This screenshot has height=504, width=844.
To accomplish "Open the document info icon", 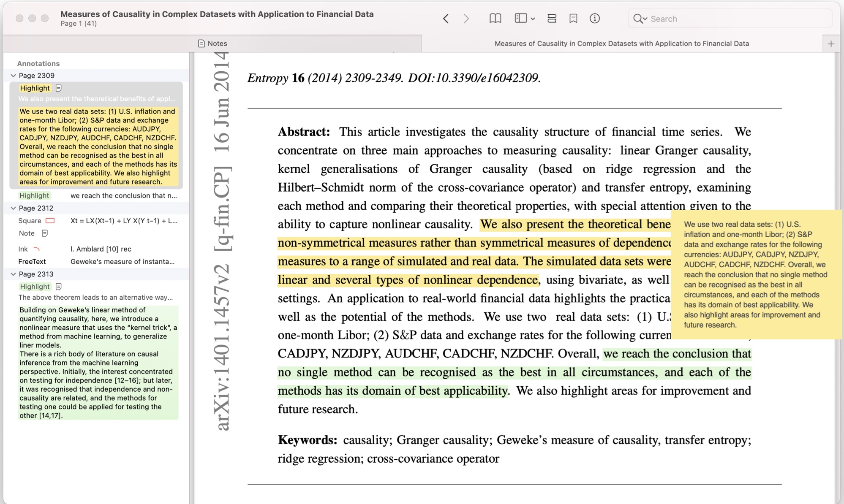I will (595, 18).
